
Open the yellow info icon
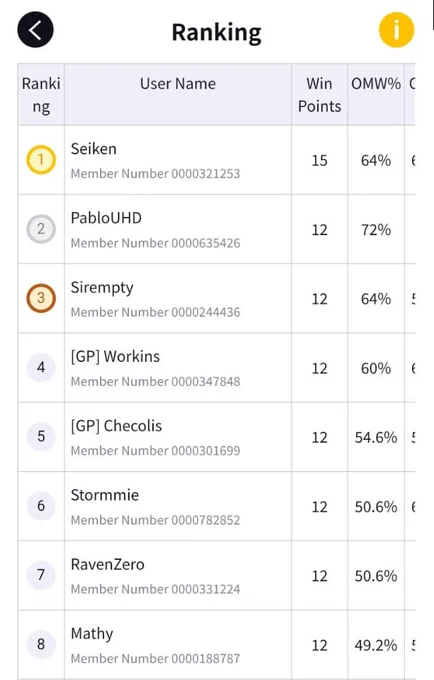point(396,30)
